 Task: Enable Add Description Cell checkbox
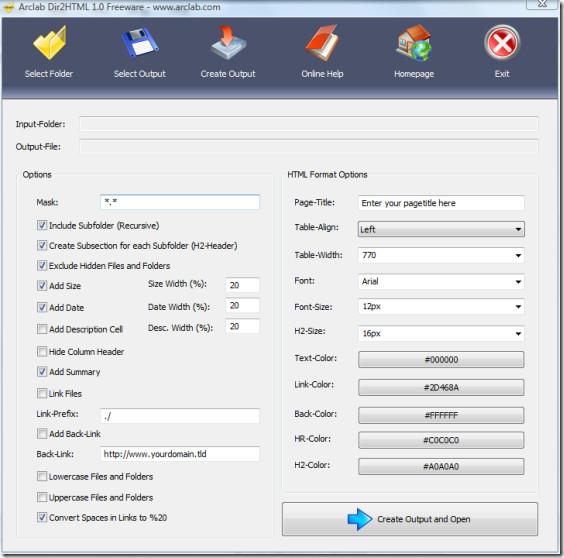[x=42, y=329]
